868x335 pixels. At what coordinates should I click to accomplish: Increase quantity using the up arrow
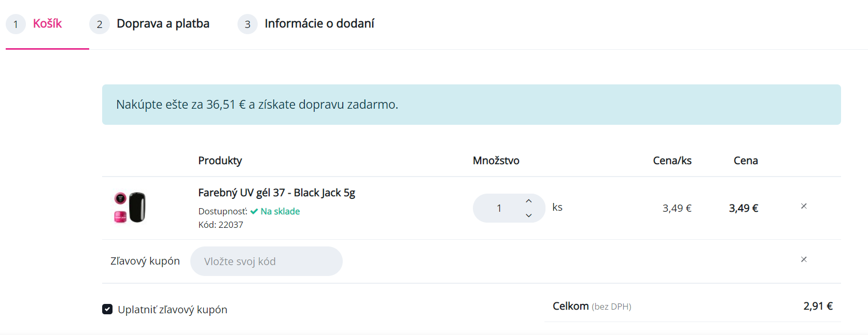point(528,201)
